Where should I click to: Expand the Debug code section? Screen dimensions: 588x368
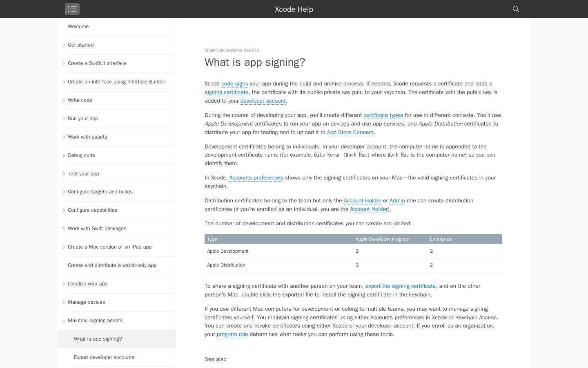click(x=64, y=155)
